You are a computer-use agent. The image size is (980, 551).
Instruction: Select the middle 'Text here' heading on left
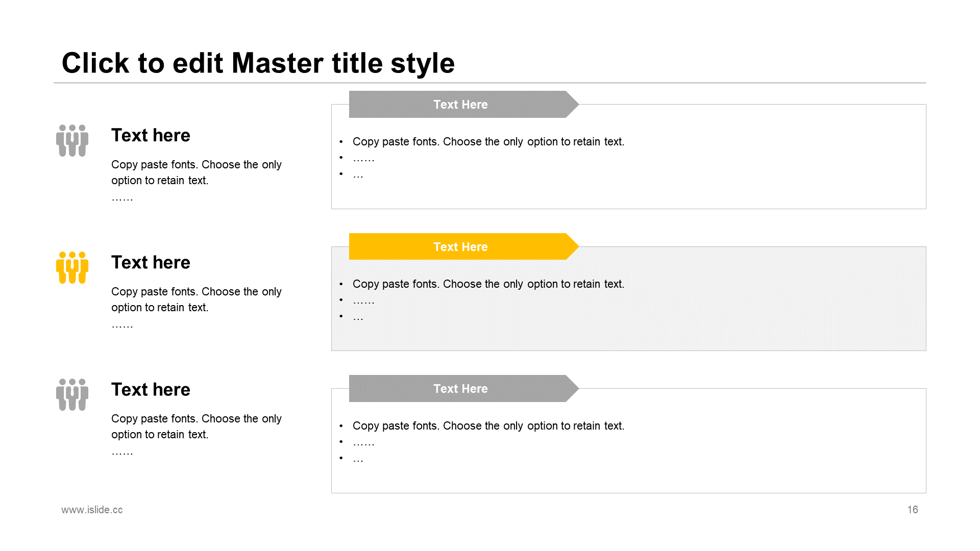click(x=151, y=262)
